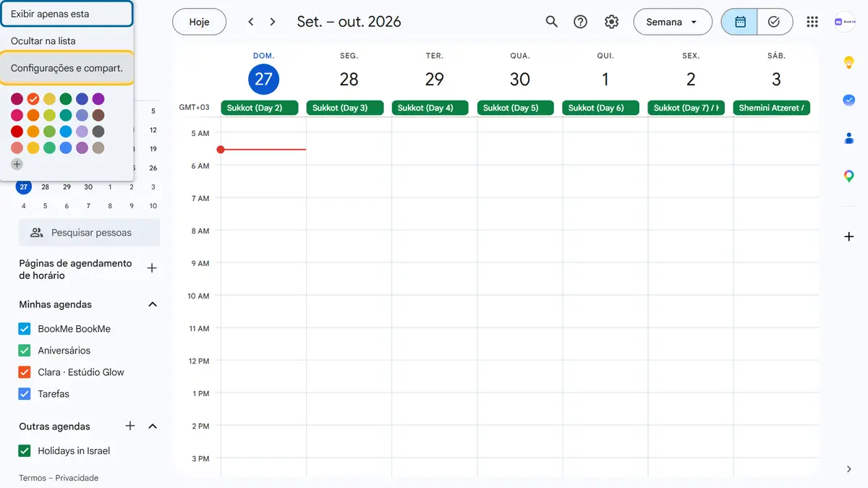Create a new appointment schedule page plus

(x=152, y=268)
